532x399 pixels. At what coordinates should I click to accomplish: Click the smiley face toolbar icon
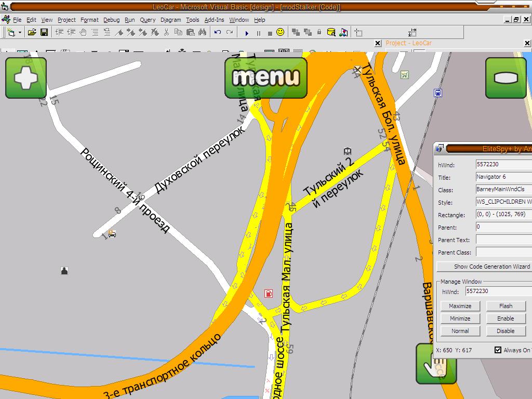click(x=280, y=32)
